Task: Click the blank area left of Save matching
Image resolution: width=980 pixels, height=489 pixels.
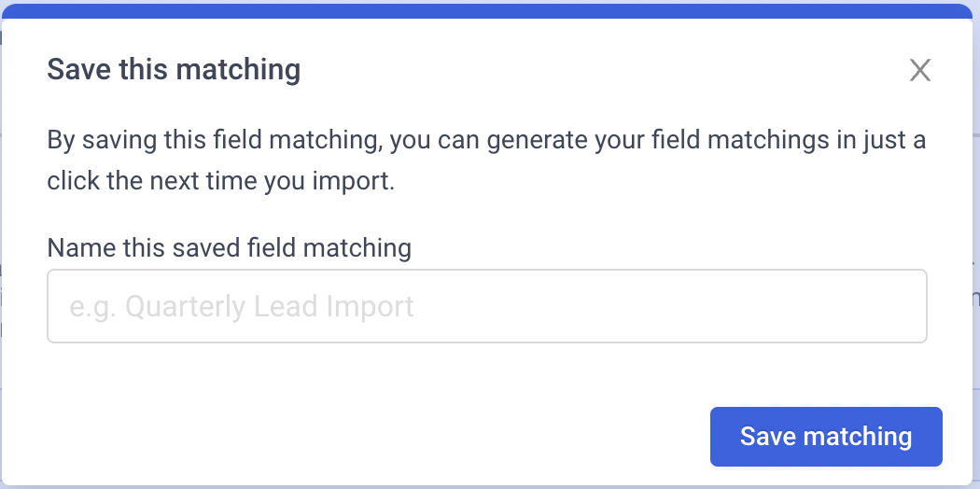Action: click(375, 437)
